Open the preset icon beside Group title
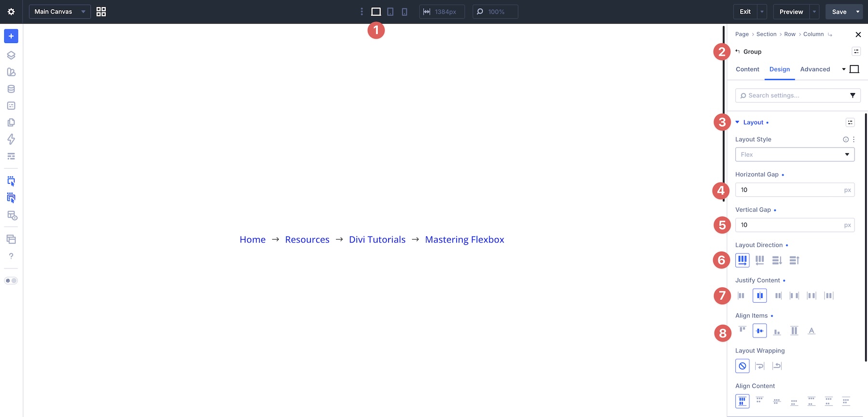The height and width of the screenshot is (417, 868). click(856, 52)
